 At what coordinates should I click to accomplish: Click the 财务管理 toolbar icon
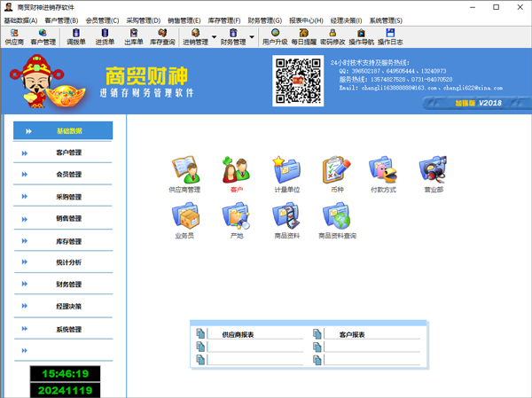click(x=233, y=37)
